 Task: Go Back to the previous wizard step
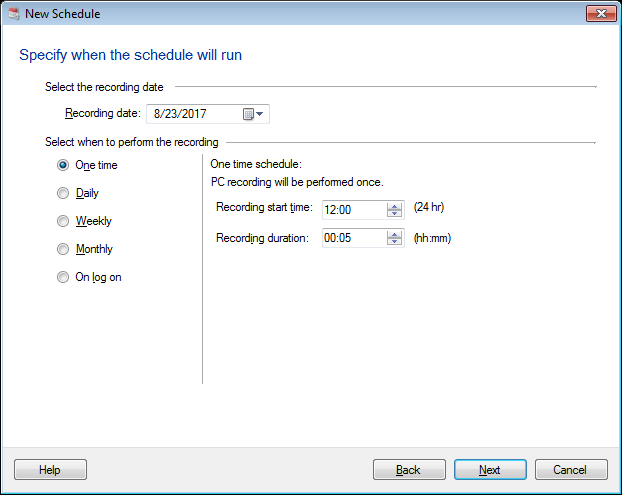point(409,470)
